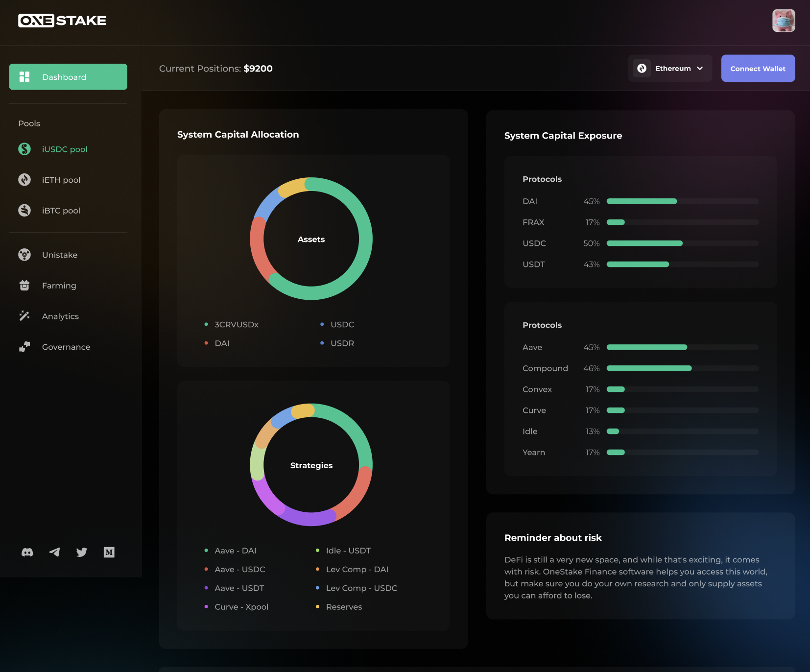Click the Analytics wand icon
810x672 pixels.
[x=24, y=316]
